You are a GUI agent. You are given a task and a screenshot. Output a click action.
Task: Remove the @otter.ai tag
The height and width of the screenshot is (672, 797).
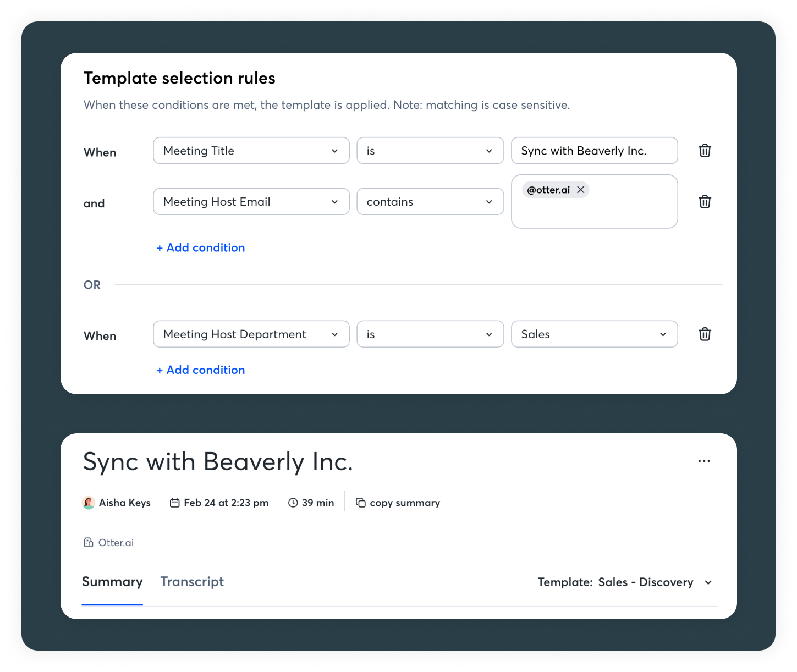point(580,190)
